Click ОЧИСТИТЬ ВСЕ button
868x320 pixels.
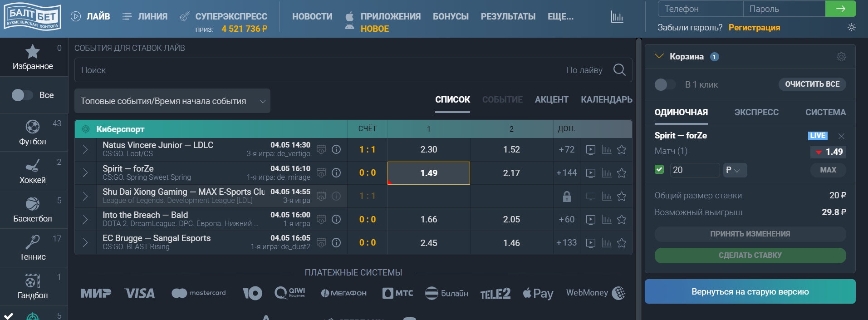click(x=812, y=84)
